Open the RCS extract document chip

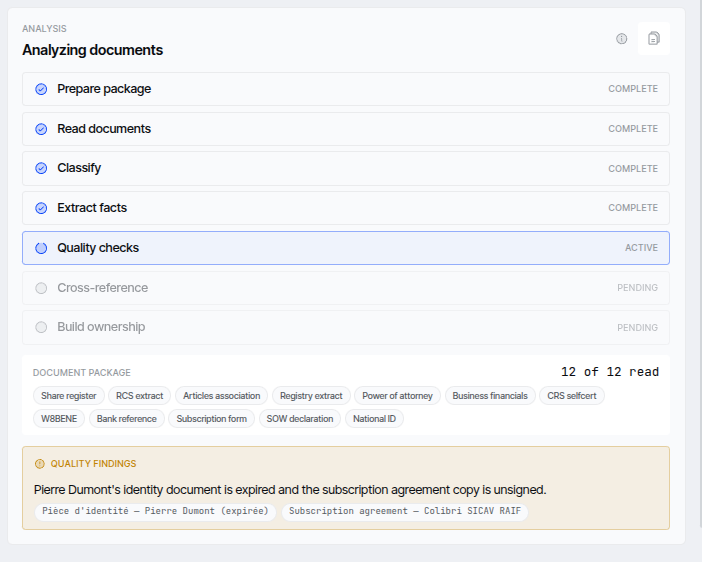(x=139, y=396)
